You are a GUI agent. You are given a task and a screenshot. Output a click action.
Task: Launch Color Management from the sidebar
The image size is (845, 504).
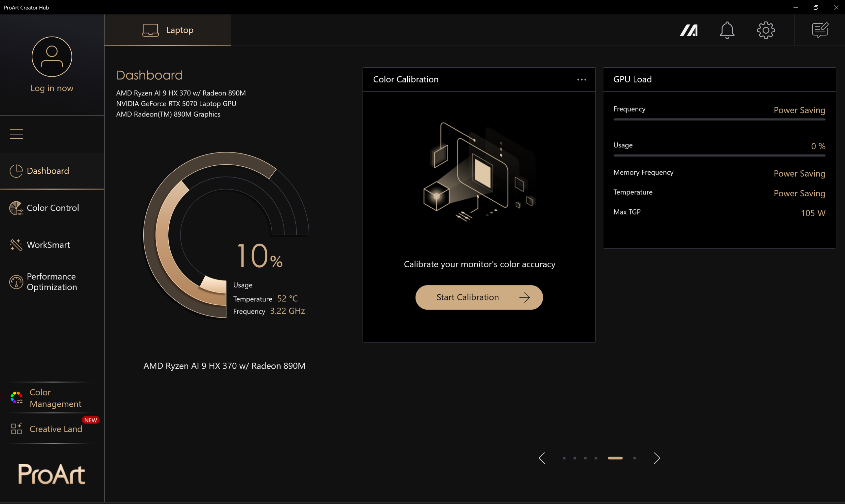pyautogui.click(x=52, y=398)
